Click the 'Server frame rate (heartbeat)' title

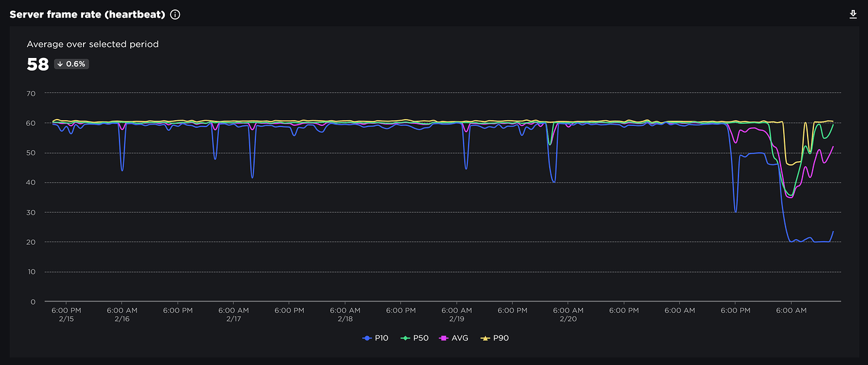click(x=87, y=14)
